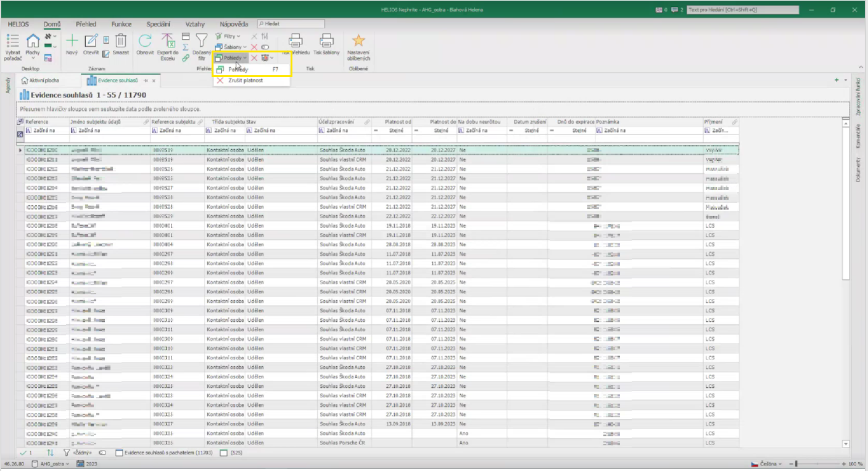Check the Evidence souhlasů s pachatelem box

[x=119, y=453]
